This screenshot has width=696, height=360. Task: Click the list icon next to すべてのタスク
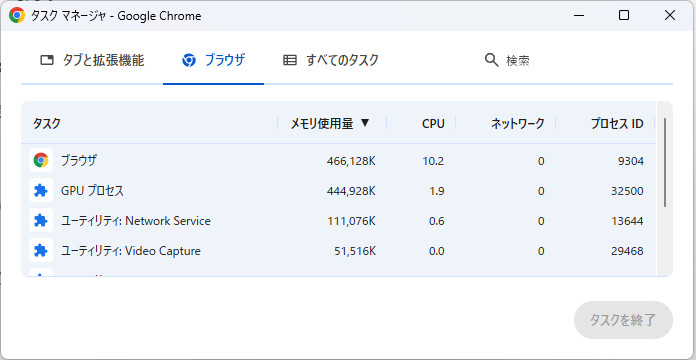pyautogui.click(x=290, y=60)
